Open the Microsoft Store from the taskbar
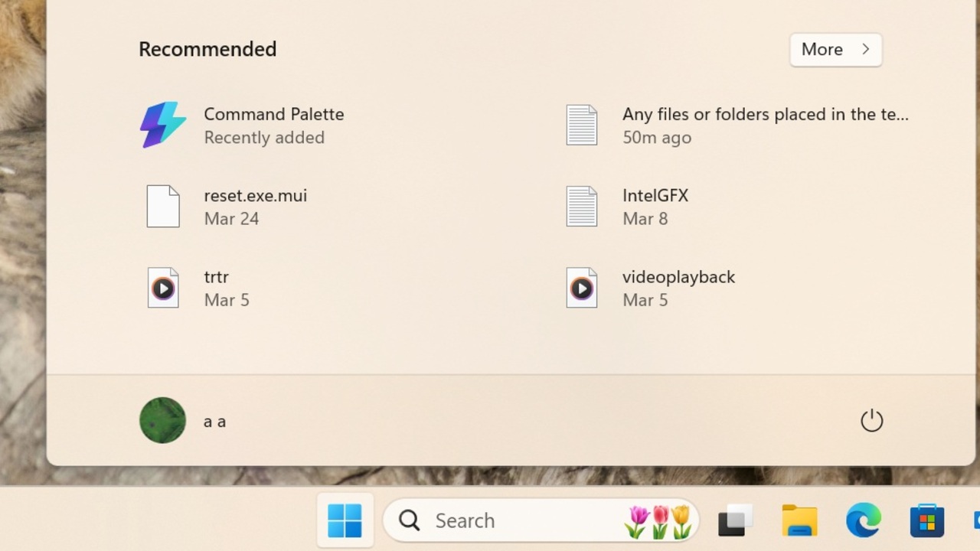The height and width of the screenshot is (551, 980). coord(926,520)
